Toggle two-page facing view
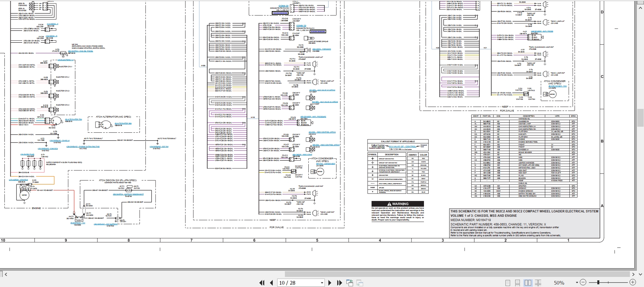Screen dimensions: 644x287 528,283
